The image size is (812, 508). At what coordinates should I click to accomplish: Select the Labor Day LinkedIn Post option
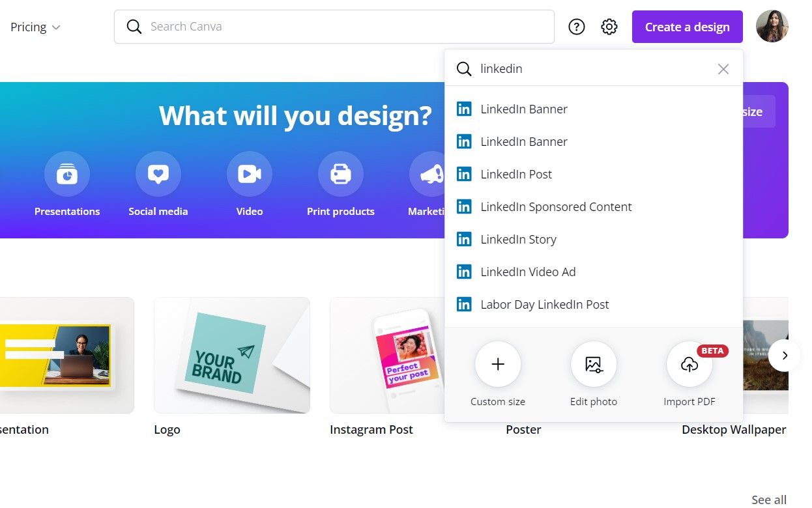[x=545, y=304]
